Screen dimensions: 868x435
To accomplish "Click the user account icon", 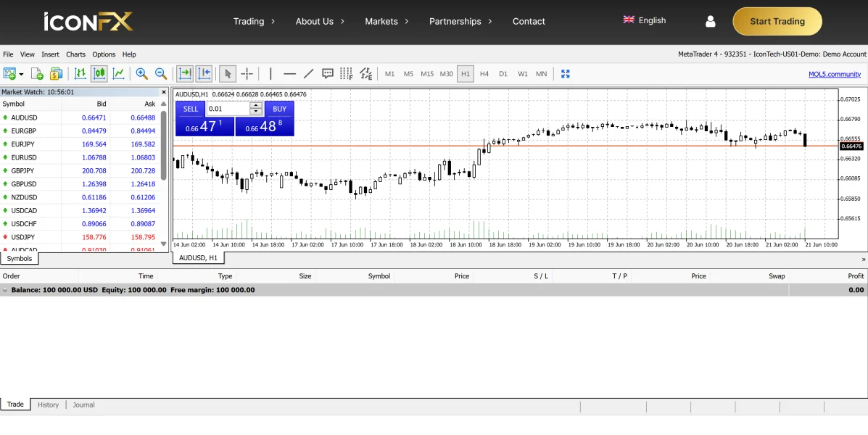I will pos(711,22).
